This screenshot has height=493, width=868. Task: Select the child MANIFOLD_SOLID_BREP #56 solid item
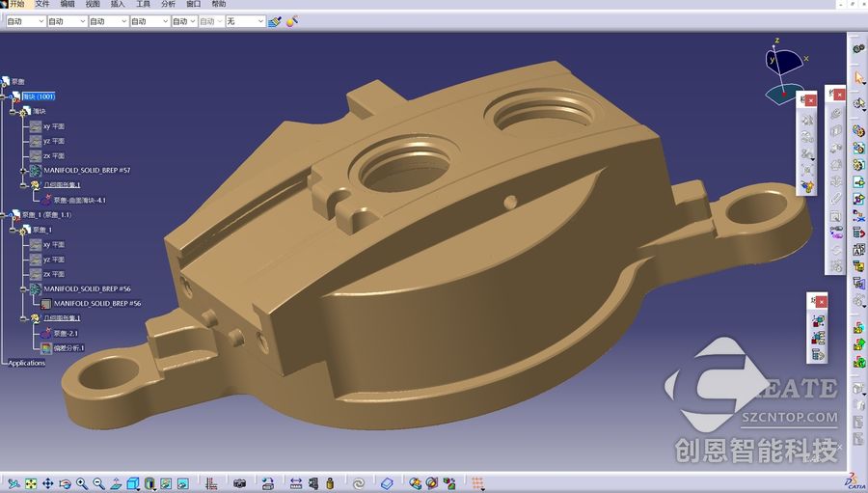97,304
